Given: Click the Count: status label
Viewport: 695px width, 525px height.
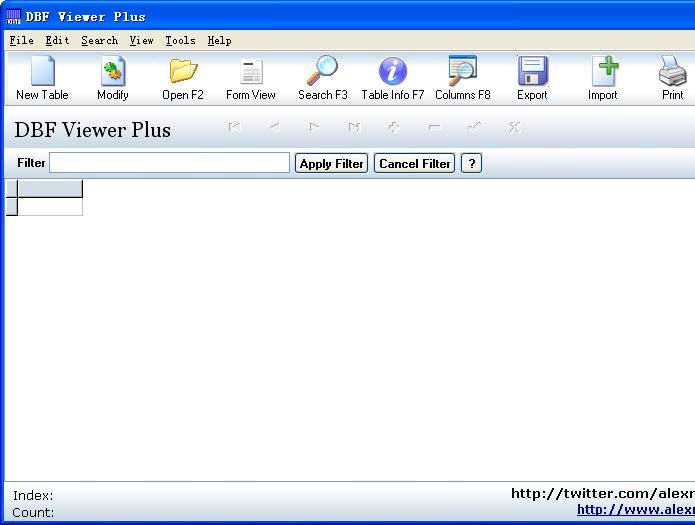Looking at the screenshot, I should point(33,513).
